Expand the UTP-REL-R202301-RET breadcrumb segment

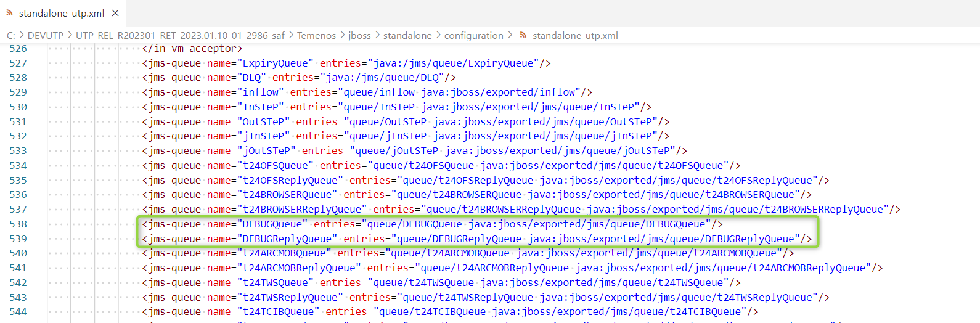180,35
